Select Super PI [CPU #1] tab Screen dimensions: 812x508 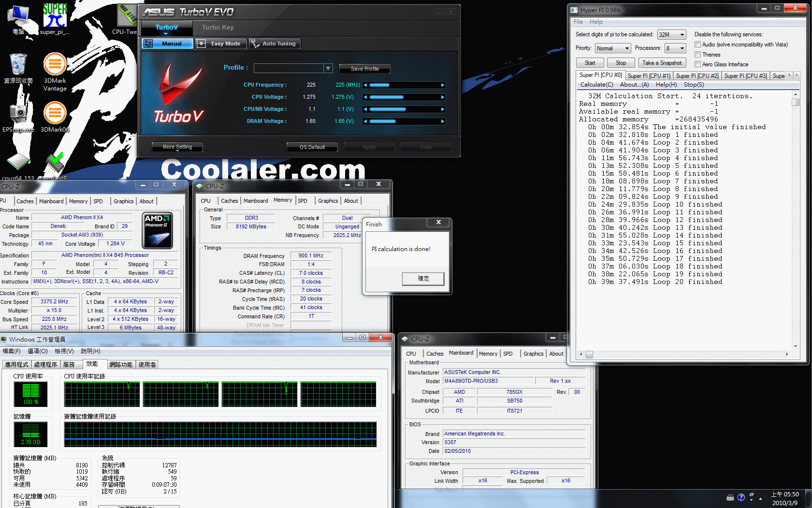pos(649,76)
